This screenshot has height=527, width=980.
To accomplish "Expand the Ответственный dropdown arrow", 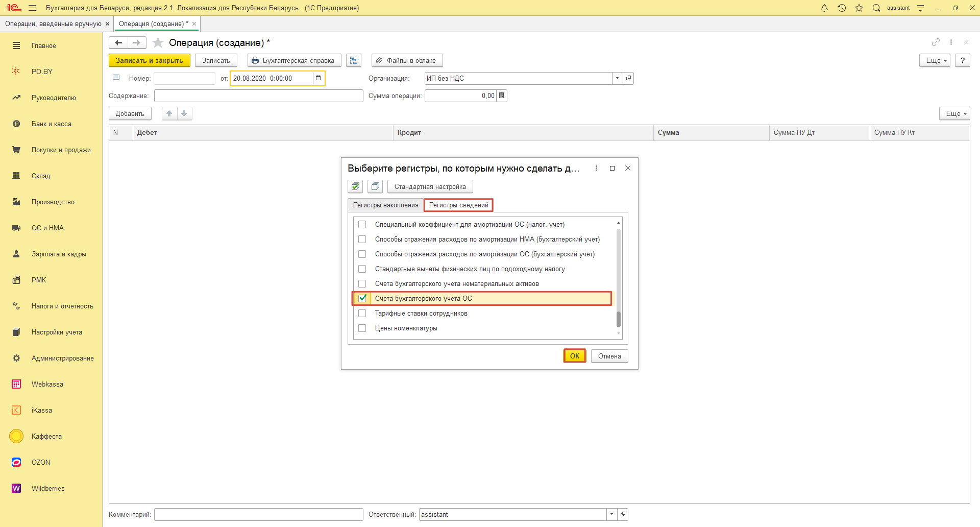I will click(611, 514).
